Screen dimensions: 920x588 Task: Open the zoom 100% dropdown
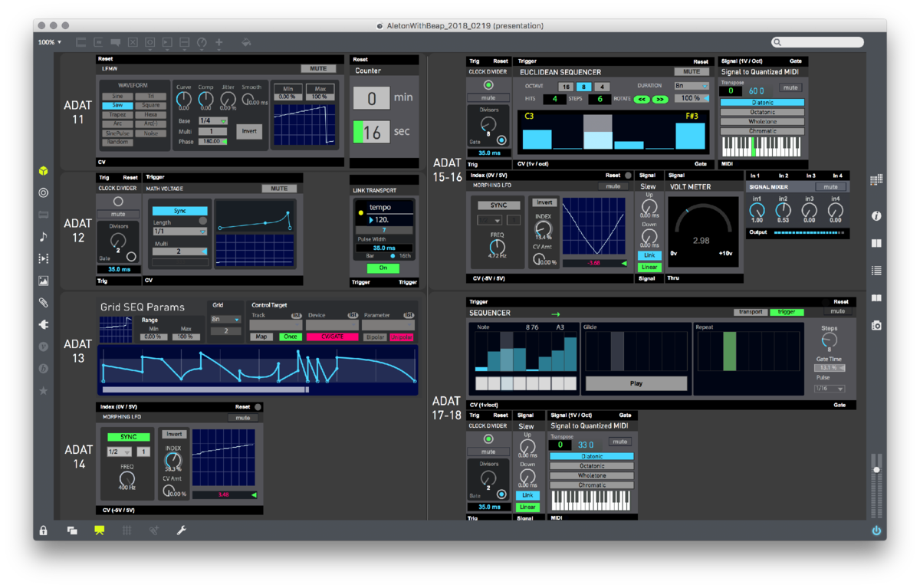[50, 42]
